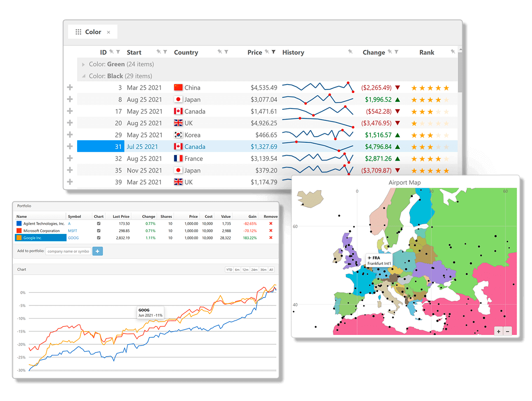Viewport: 532px width, 401px height.
Task: Pin the Start column
Action: point(158,52)
